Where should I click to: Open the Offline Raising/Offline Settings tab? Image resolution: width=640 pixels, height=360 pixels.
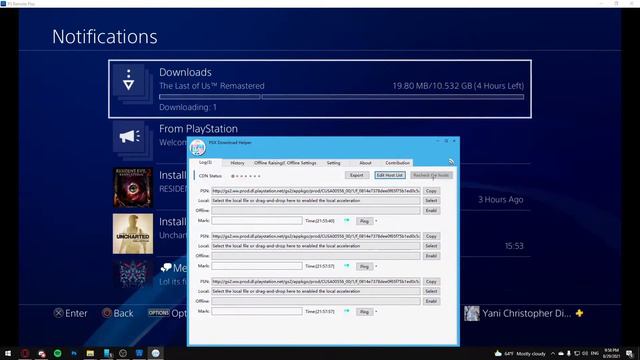(285, 163)
